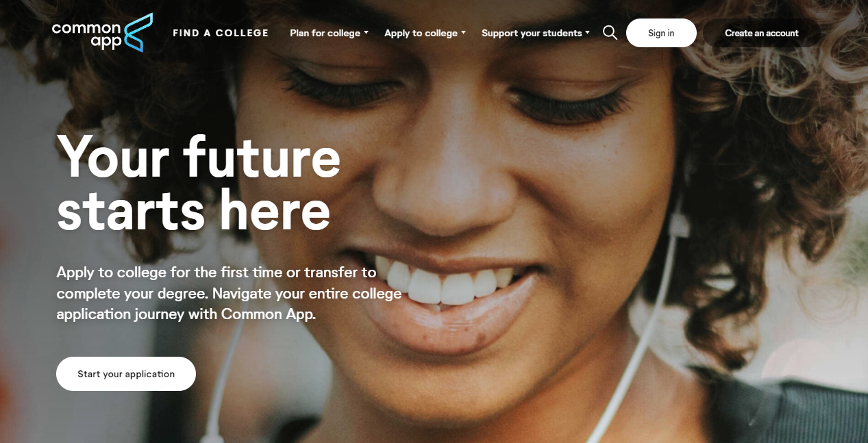Screen dimensions: 868x443
Task: Click the Start your application button
Action: tap(126, 374)
